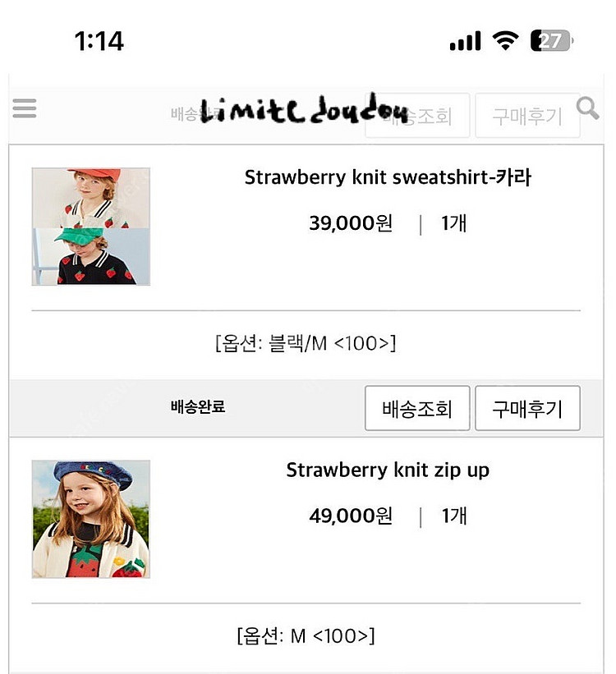616x674 pixels.
Task: Tap the 블랙/M <100> option line
Action: [x=306, y=343]
